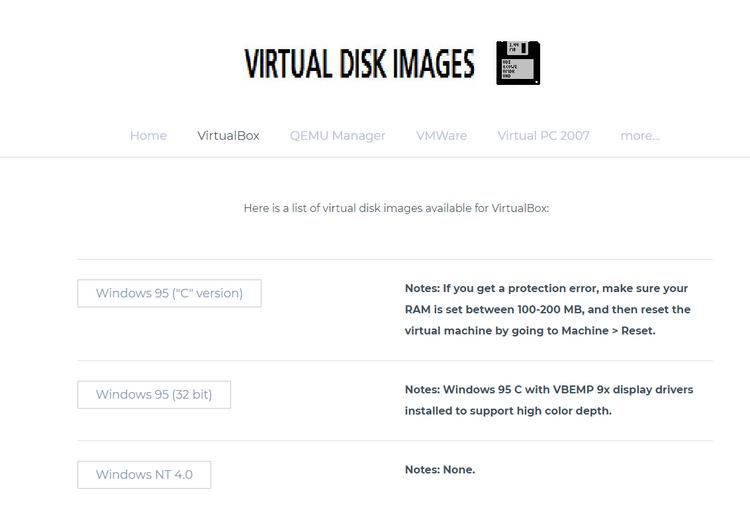The image size is (750, 516).
Task: Select the Windows NT 4.0 button
Action: pyautogui.click(x=144, y=475)
